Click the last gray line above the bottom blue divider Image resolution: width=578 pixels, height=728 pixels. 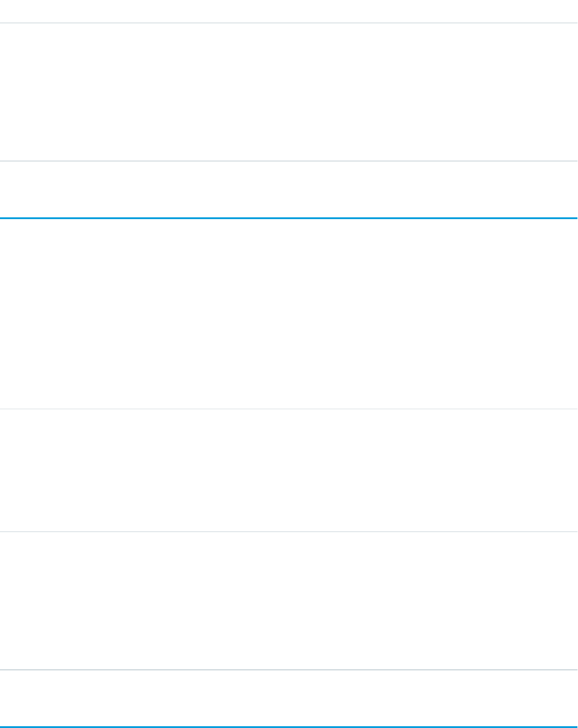(289, 670)
